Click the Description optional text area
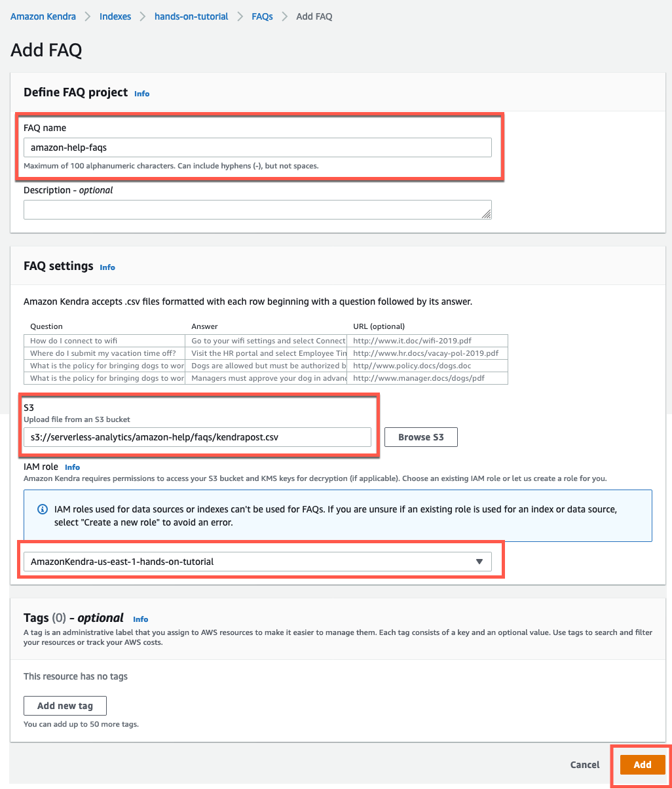Screen dimensions: 672x789 [257, 209]
